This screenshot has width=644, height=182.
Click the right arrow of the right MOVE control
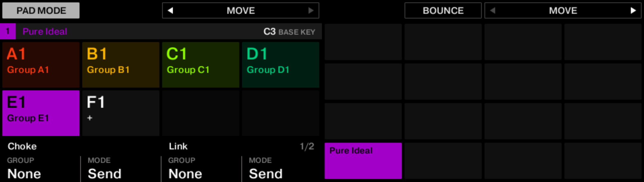click(x=634, y=10)
